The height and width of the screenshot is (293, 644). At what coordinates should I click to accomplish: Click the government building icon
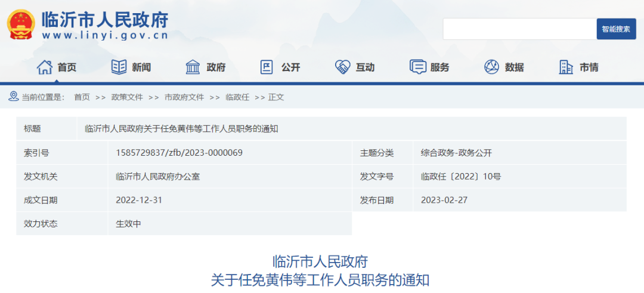tap(193, 67)
